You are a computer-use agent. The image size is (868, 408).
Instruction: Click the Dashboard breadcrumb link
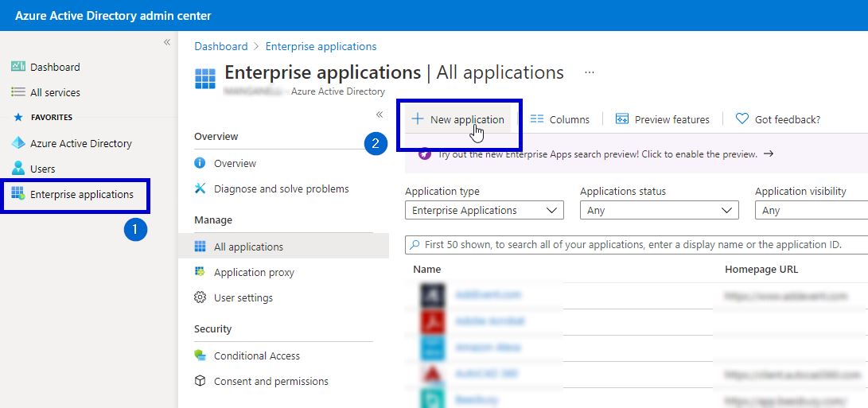coord(221,46)
